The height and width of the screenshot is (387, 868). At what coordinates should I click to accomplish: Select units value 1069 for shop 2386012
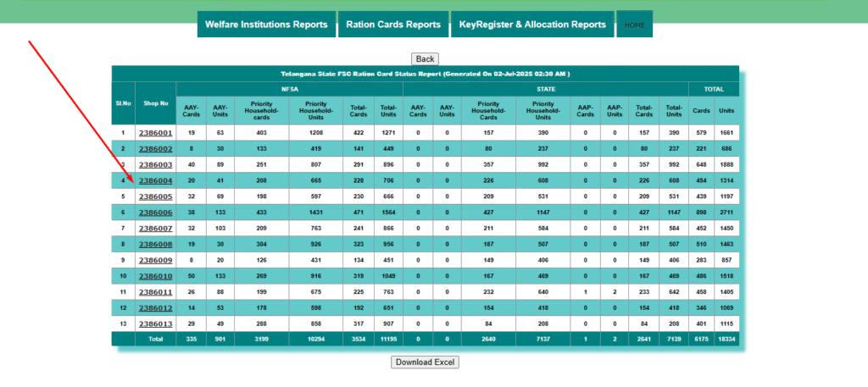pyautogui.click(x=726, y=308)
